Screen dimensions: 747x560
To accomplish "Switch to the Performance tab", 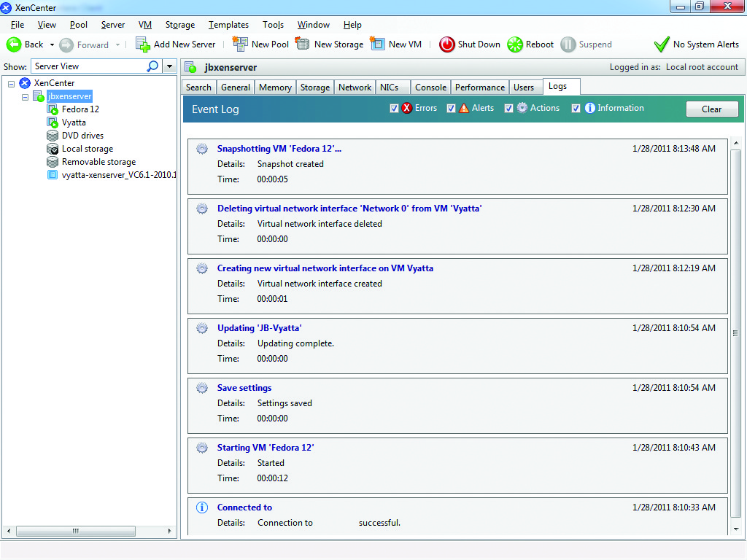I will (480, 87).
